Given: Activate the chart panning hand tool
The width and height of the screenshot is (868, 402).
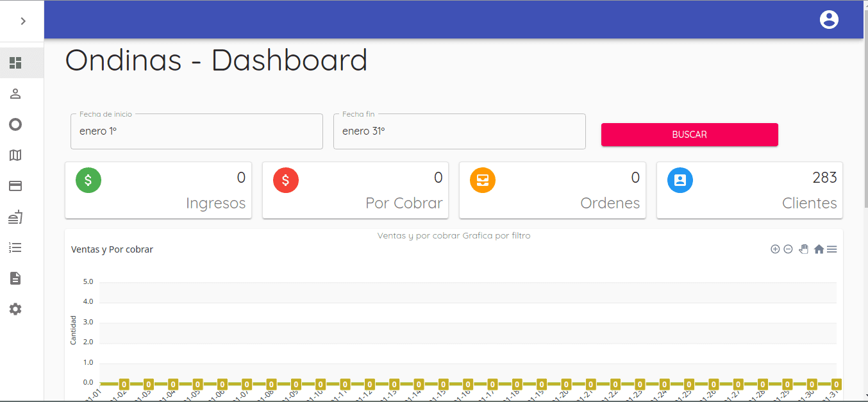Looking at the screenshot, I should 804,249.
